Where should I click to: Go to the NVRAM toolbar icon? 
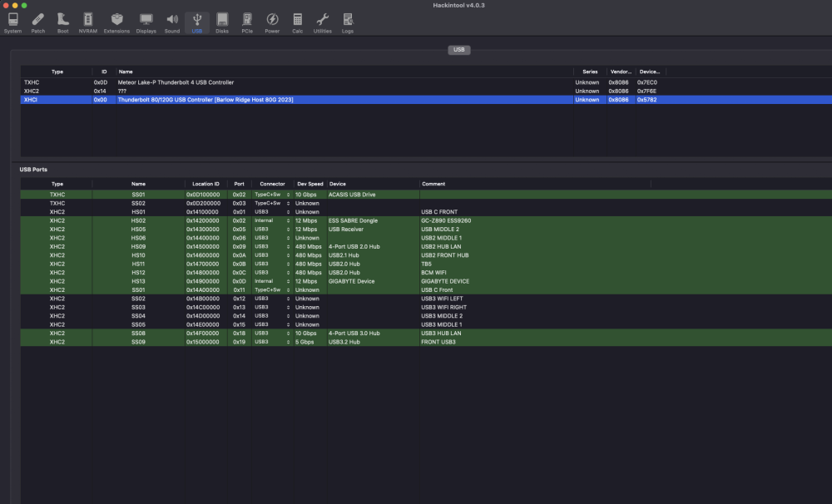(x=88, y=22)
